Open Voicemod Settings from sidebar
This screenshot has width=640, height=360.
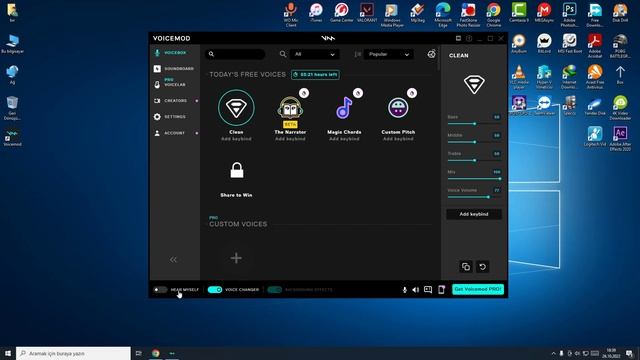pyautogui.click(x=170, y=117)
